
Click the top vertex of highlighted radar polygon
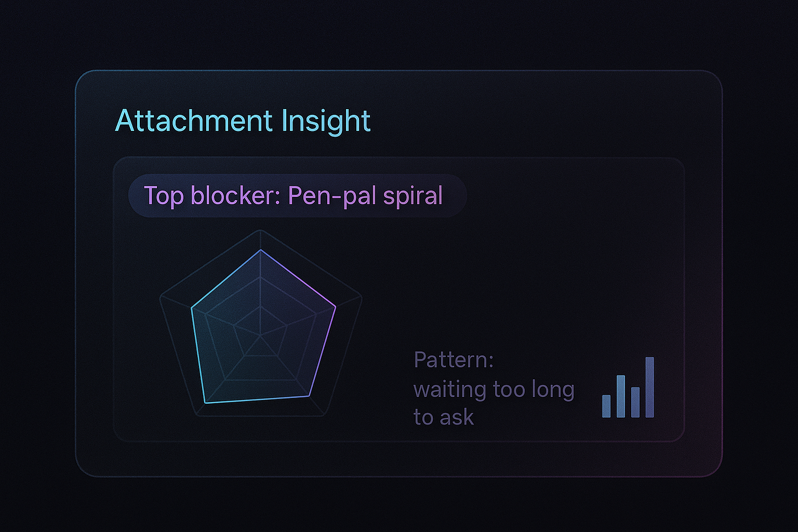click(260, 250)
